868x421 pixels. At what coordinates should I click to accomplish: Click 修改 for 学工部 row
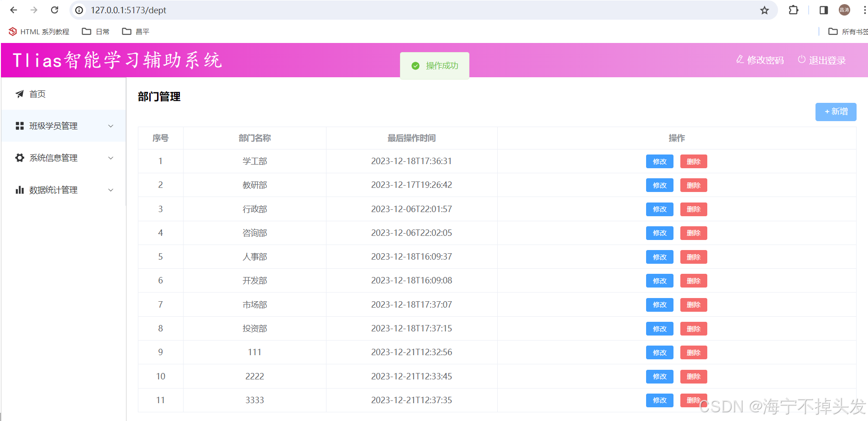pos(659,161)
